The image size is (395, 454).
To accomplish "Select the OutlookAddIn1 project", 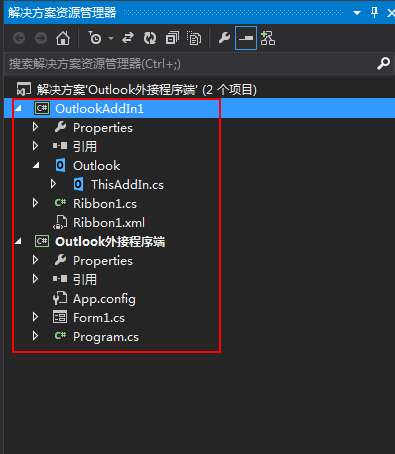I will pyautogui.click(x=99, y=109).
